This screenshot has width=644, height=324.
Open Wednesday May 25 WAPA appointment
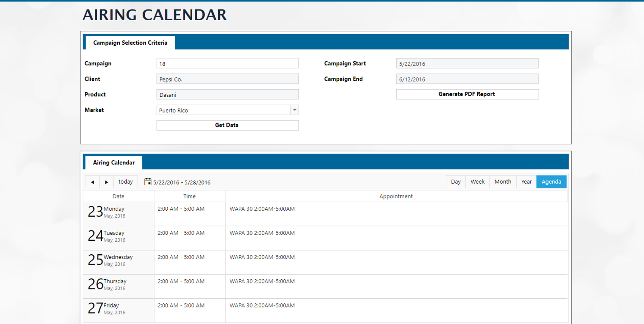tap(262, 257)
